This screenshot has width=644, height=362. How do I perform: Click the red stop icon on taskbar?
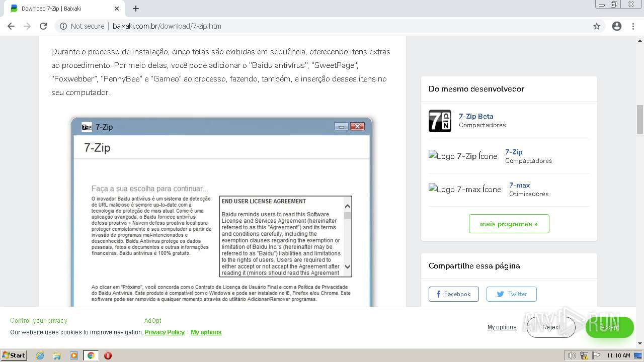point(108,355)
